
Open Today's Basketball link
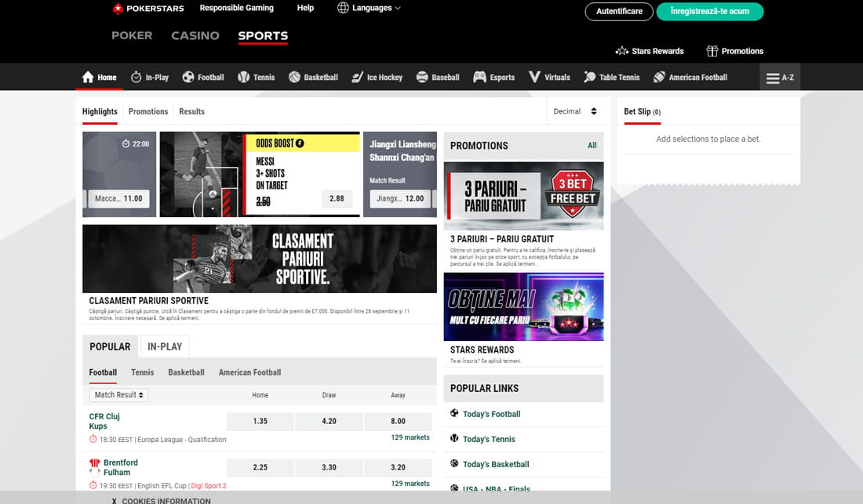(x=496, y=465)
